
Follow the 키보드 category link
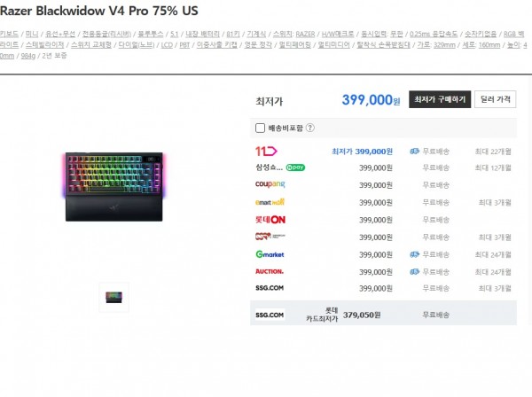pyautogui.click(x=9, y=34)
